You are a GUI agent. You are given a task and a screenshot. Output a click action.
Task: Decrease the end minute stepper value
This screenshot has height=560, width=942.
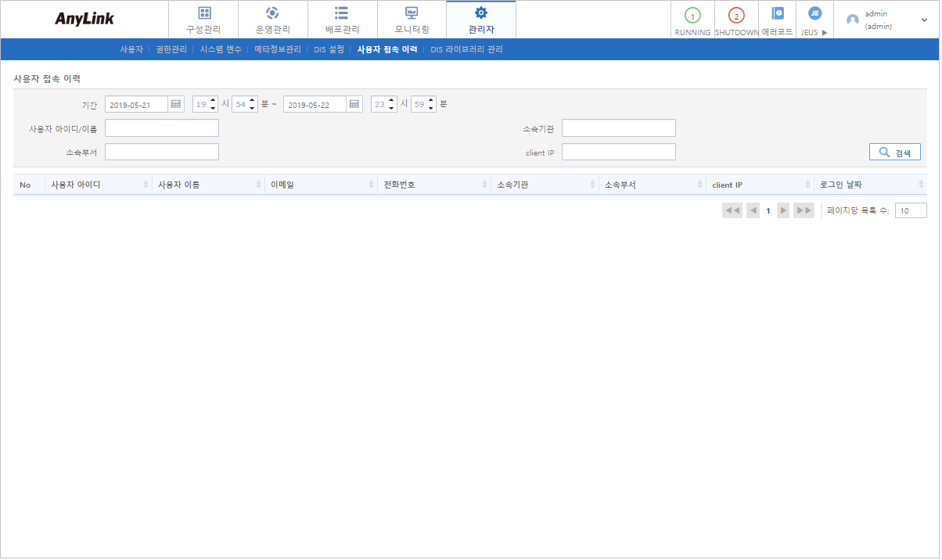pos(431,109)
